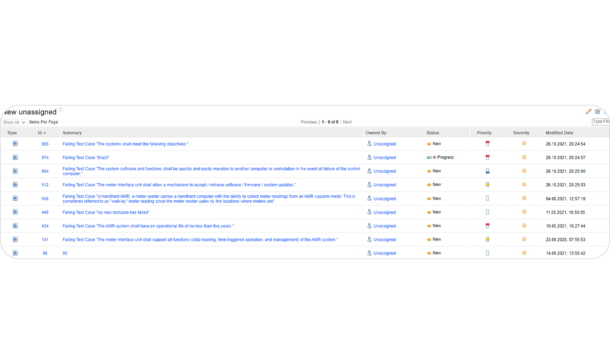Click the Next pagination link

(x=347, y=122)
